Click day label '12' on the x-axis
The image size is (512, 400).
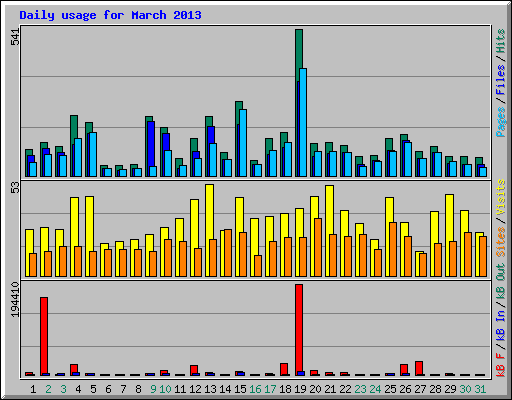(x=195, y=389)
